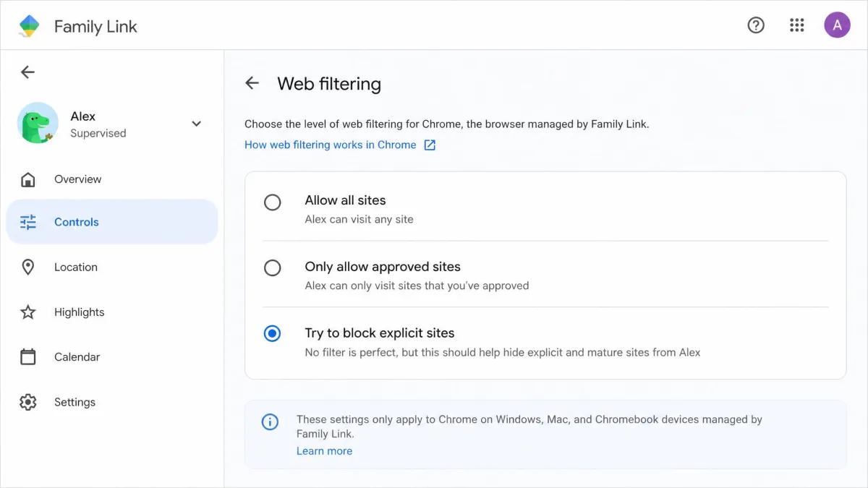The height and width of the screenshot is (488, 868).
Task: Select the Try to block explicit sites radio
Action: [x=272, y=333]
